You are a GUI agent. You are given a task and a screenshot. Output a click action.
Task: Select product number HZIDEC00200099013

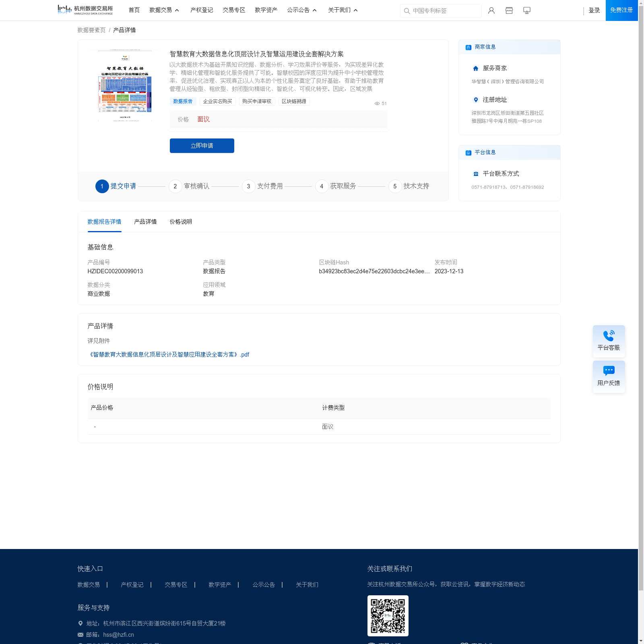click(115, 271)
